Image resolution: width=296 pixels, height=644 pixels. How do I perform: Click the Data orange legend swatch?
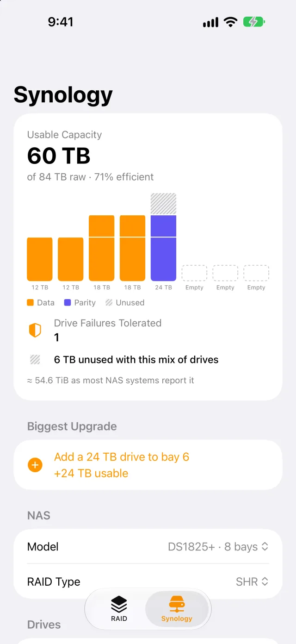click(31, 302)
